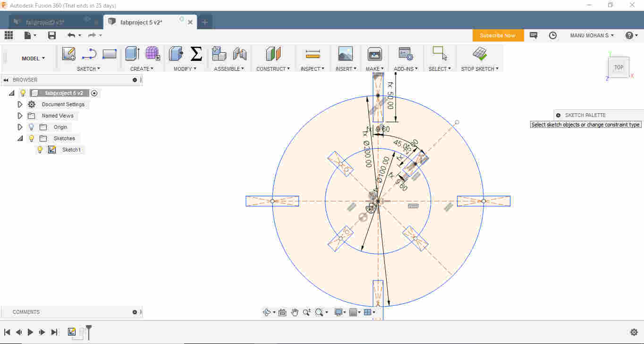Select the Pan hand tool
The width and height of the screenshot is (644, 344).
tap(295, 312)
